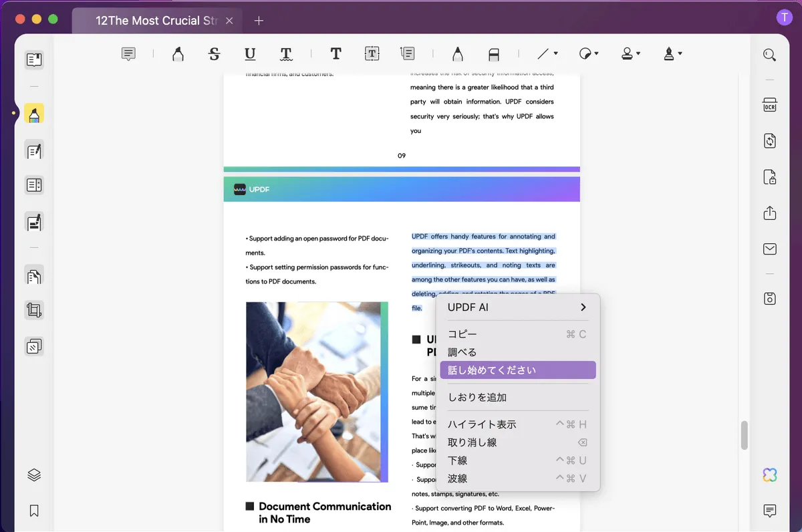Choose コピー from the context menu
Image resolution: width=802 pixels, height=532 pixels.
tap(518, 334)
